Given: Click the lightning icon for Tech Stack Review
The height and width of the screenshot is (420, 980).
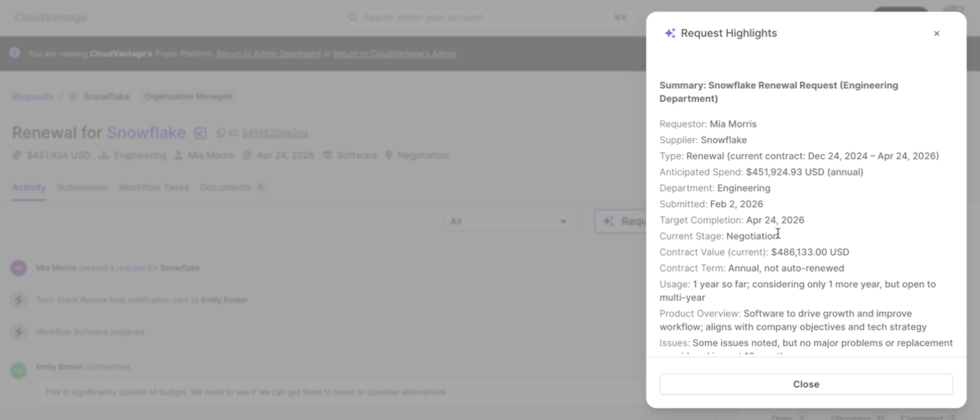Looking at the screenshot, I should click(x=19, y=300).
